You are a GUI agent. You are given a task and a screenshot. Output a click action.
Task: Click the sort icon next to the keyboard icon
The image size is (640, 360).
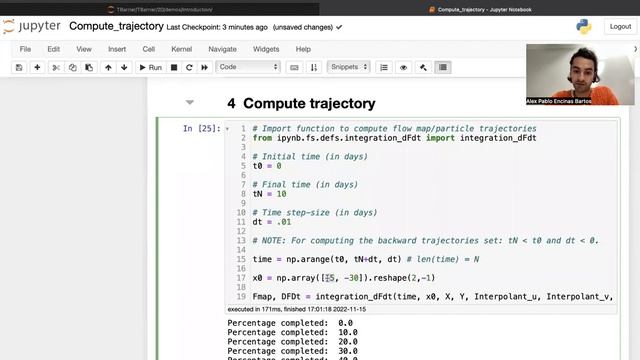[x=314, y=67]
